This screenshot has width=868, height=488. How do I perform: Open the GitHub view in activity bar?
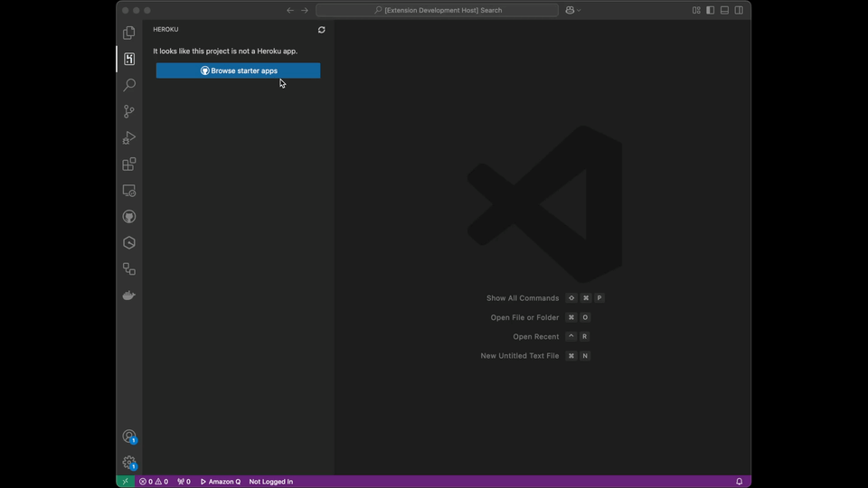pyautogui.click(x=129, y=216)
